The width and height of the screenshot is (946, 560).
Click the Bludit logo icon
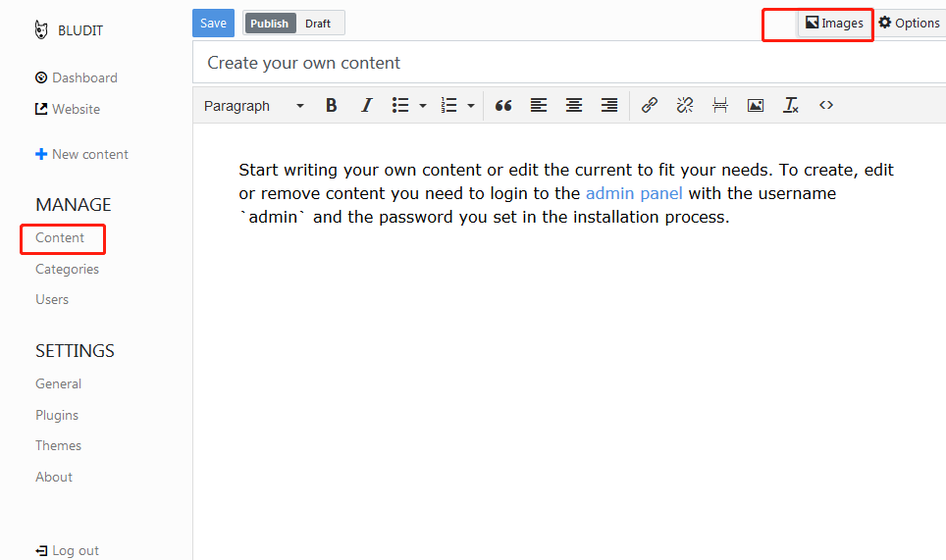pyautogui.click(x=41, y=30)
